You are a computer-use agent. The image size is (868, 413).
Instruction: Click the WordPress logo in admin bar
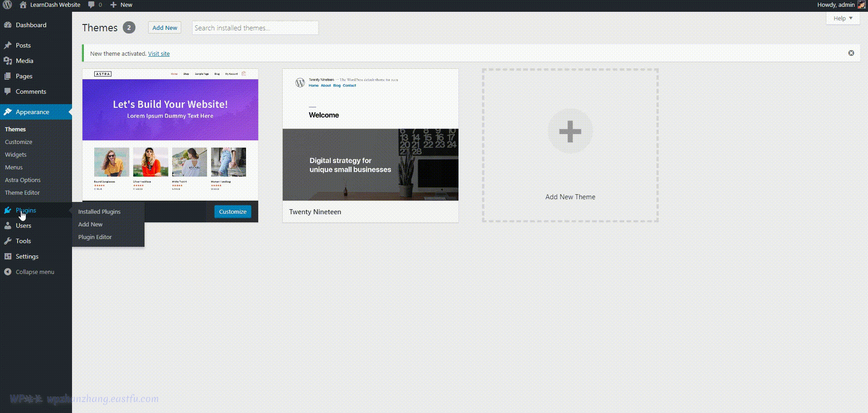(7, 5)
